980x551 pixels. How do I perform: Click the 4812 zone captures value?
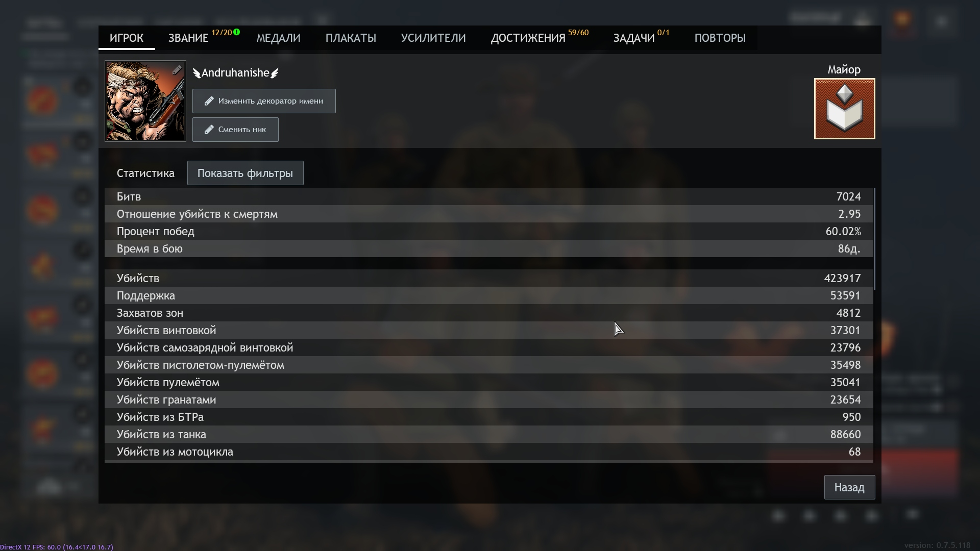point(848,313)
